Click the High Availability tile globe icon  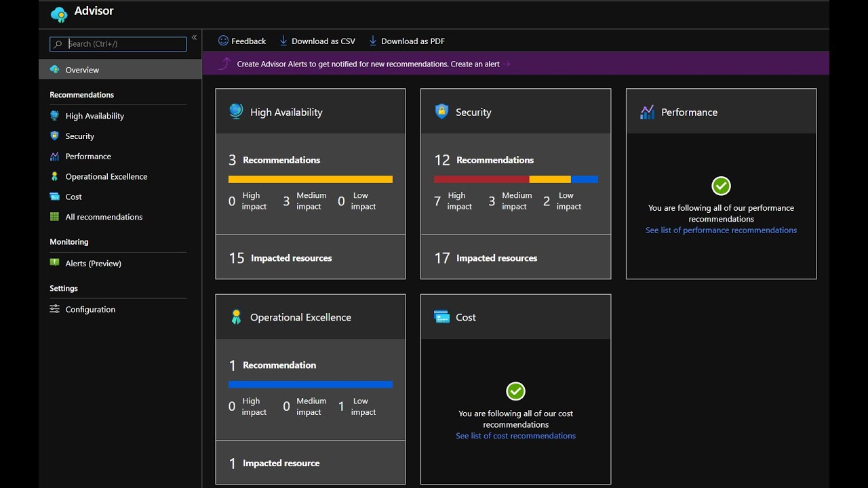[236, 111]
